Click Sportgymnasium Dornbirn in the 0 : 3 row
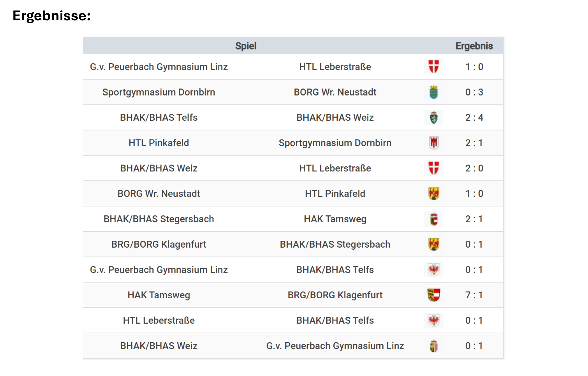Image resolution: width=588 pixels, height=376 pixels. point(159,92)
